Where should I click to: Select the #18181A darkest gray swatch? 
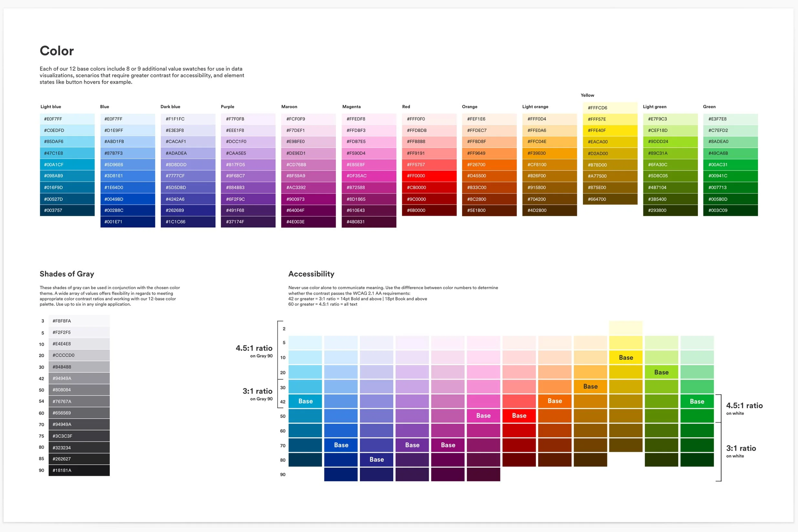(x=79, y=470)
